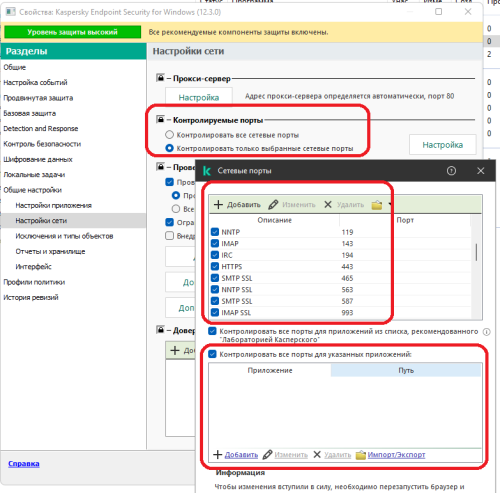Click the pencil Изменить icon in ports toolbar
This screenshot has width=500, height=493.
pos(273,205)
